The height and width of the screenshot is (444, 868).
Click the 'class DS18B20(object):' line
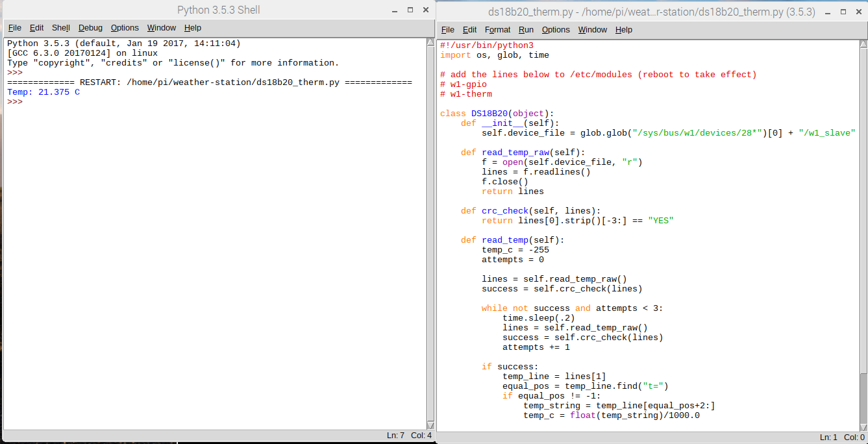(497, 114)
